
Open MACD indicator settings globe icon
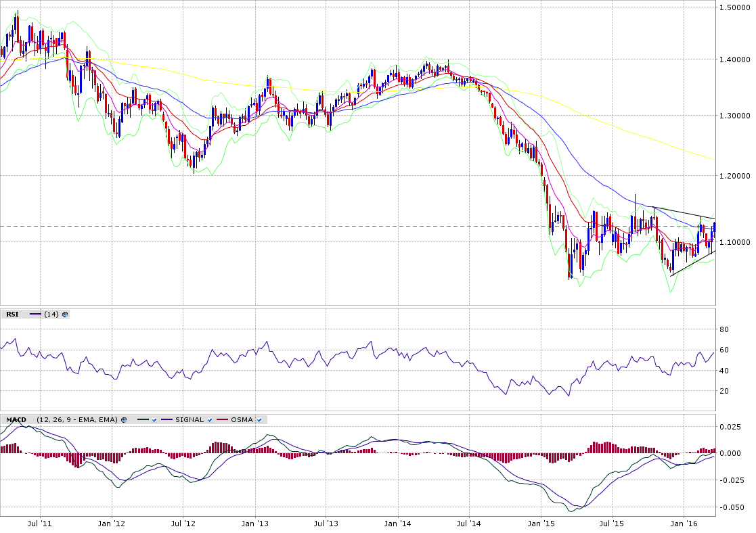tap(123, 419)
